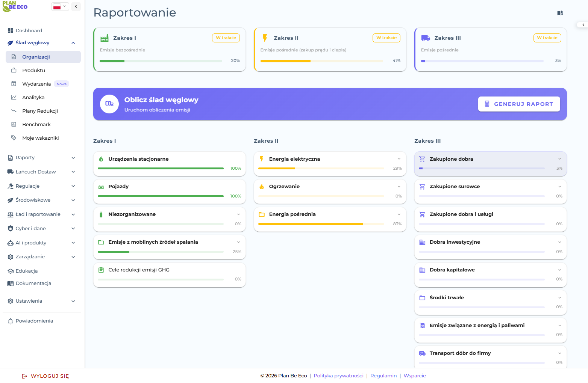Collapse the left sidebar with arrow button
Viewport: 588px width, 383px height.
tap(76, 6)
